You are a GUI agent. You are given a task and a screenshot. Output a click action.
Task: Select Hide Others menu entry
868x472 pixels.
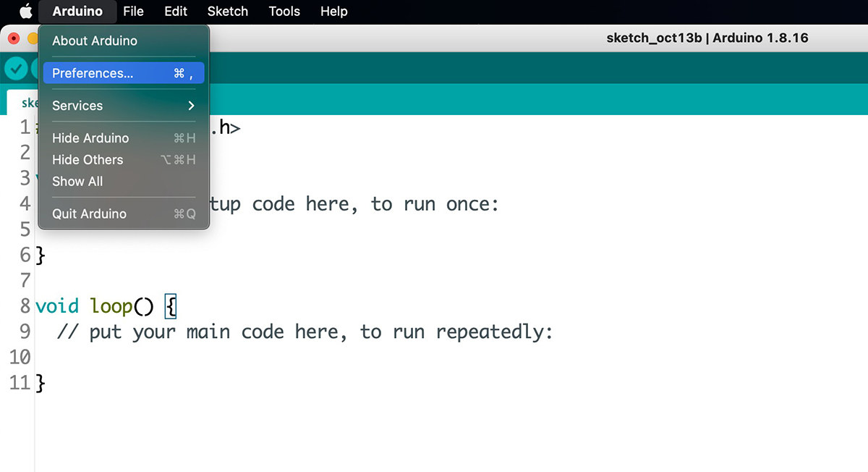124,159
